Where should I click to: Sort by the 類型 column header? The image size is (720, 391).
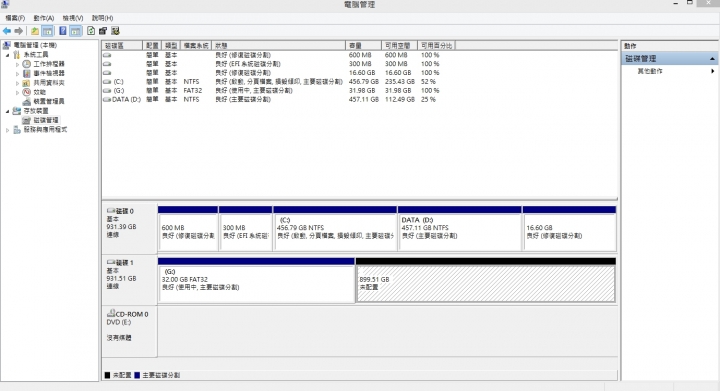(171, 45)
